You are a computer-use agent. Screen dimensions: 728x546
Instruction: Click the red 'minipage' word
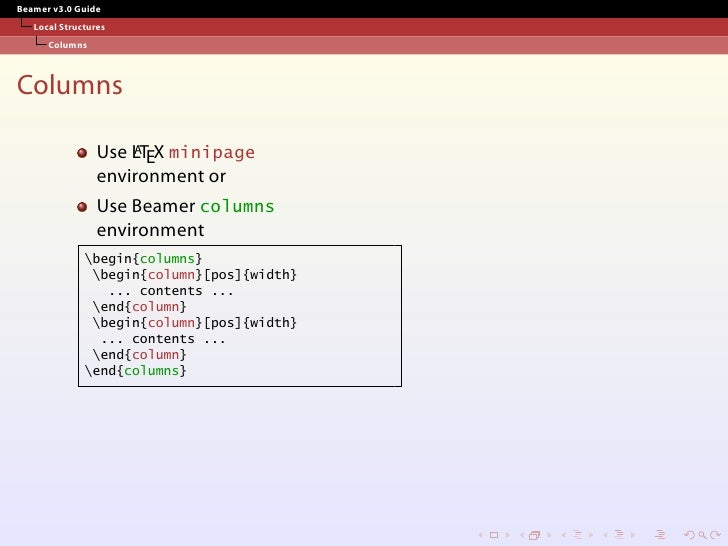(212, 153)
